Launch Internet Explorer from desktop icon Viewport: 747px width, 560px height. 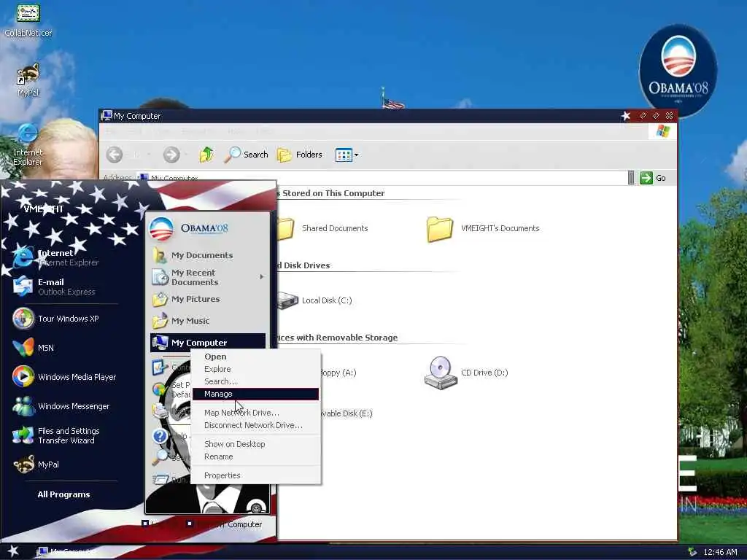tap(28, 145)
